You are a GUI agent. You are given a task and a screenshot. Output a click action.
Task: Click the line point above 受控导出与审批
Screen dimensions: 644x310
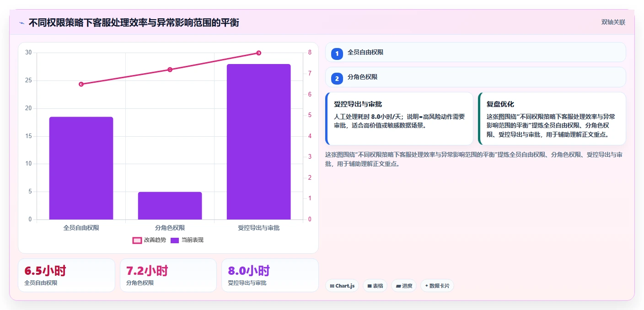258,53
